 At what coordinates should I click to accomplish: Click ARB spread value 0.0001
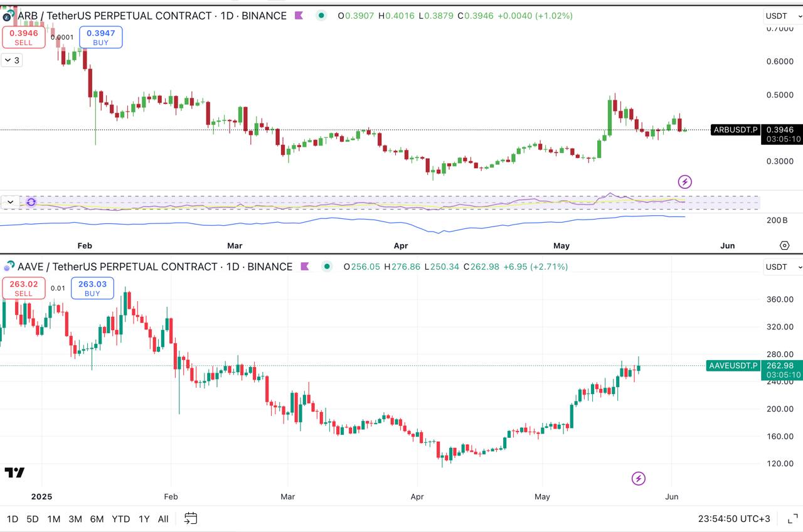[x=62, y=38]
